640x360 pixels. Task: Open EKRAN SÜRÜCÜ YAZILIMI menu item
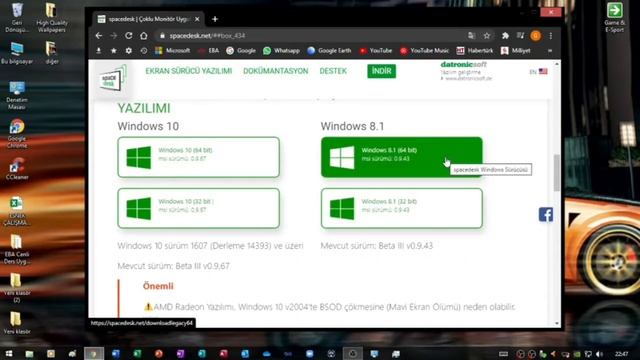click(x=189, y=71)
